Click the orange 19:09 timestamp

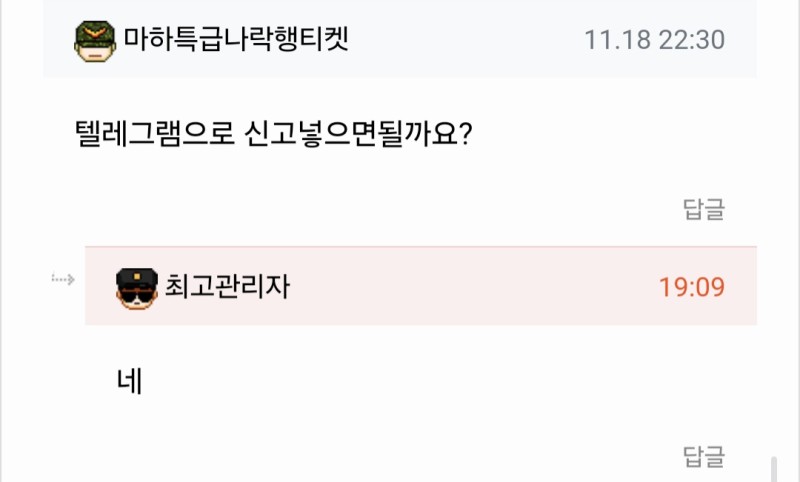[691, 287]
